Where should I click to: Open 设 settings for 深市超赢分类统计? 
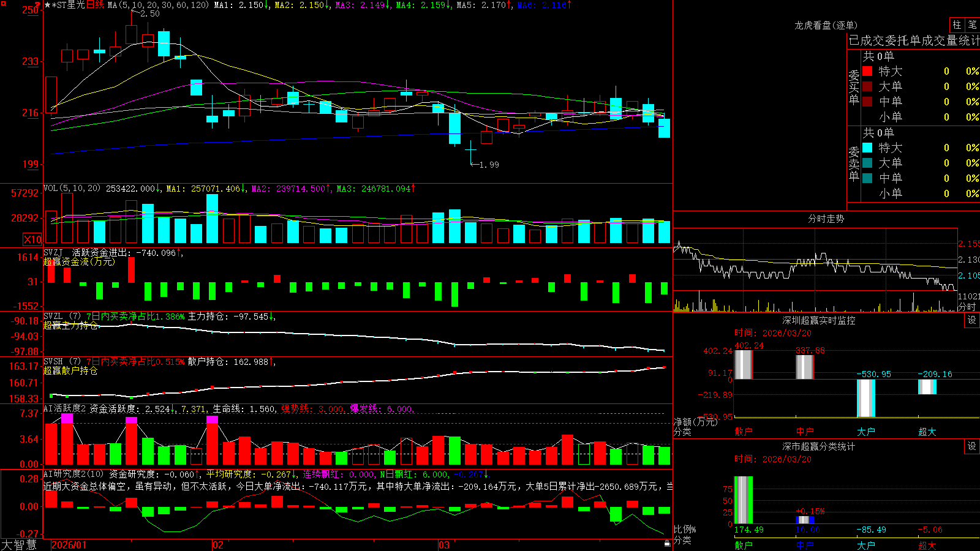pyautogui.click(x=972, y=446)
